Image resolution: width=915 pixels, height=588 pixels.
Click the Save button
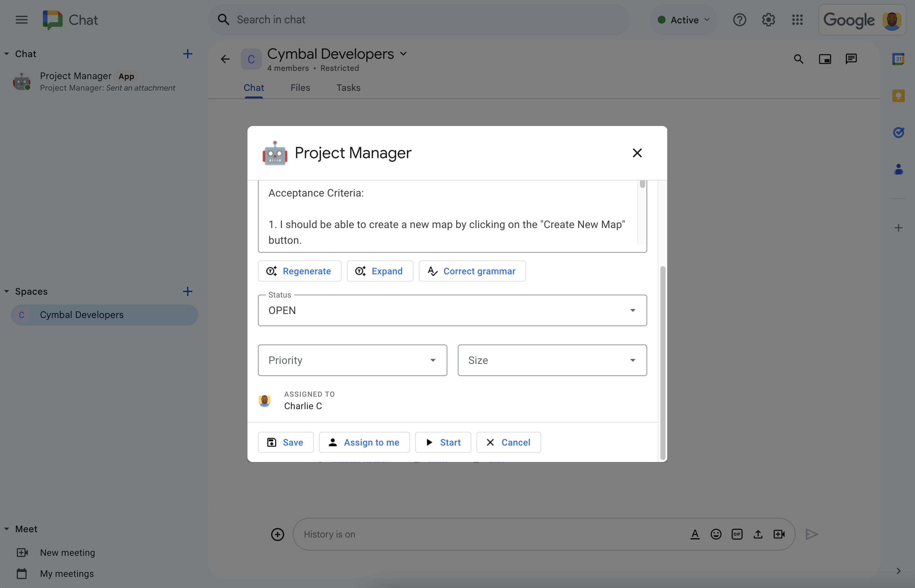286,442
